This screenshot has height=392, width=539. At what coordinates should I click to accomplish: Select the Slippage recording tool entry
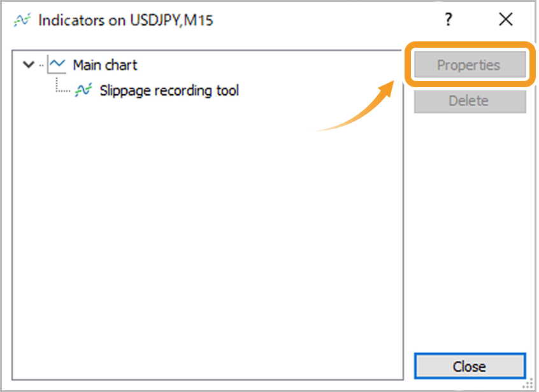(x=169, y=90)
